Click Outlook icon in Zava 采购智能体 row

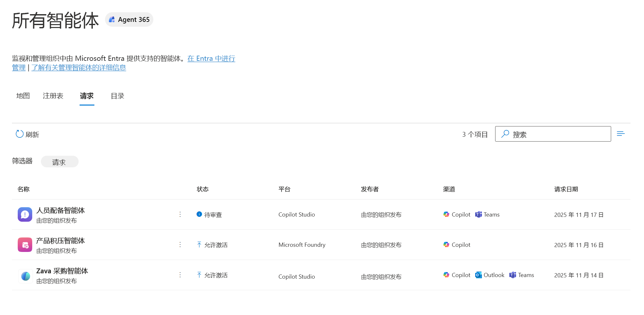(x=478, y=275)
